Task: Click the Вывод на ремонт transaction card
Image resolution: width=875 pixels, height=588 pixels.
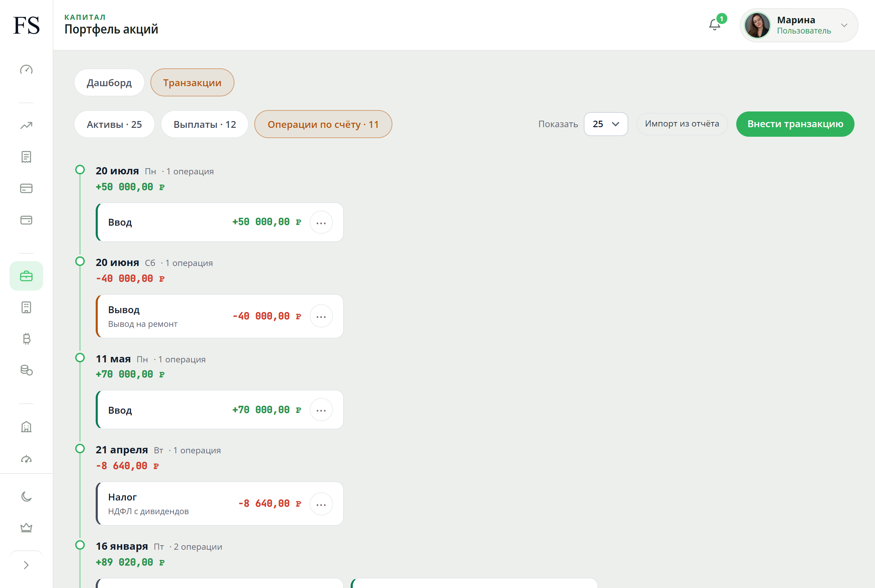Action: pyautogui.click(x=220, y=316)
